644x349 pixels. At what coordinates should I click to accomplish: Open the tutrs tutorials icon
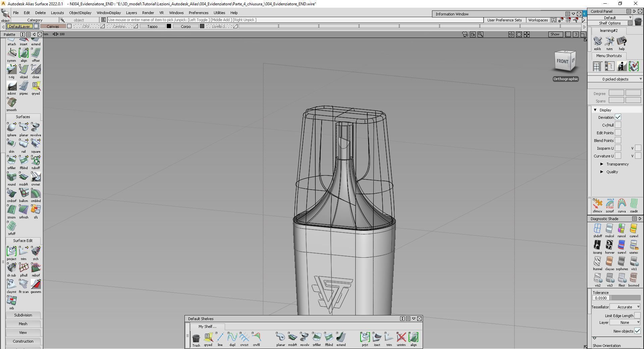pos(609,41)
